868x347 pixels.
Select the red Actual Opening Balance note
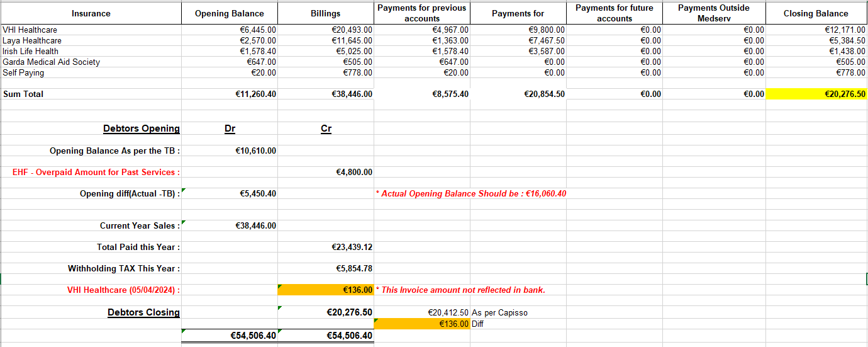[470, 193]
